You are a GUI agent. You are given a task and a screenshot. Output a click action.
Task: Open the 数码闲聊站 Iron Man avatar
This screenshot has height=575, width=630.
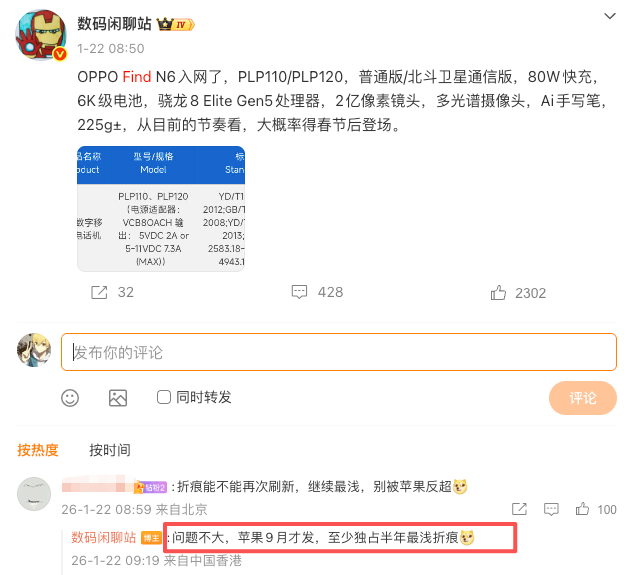41,35
